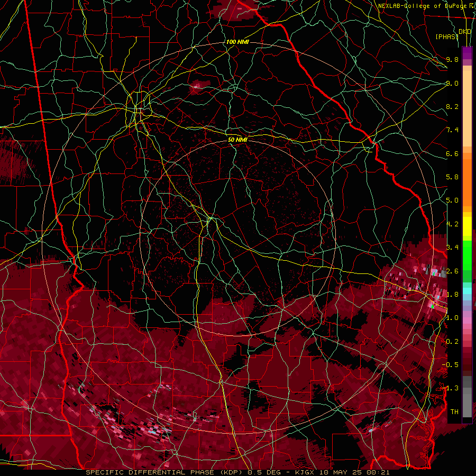The image size is (476, 476).
Task: Click the 2.6 scale value
Action: click(452, 271)
